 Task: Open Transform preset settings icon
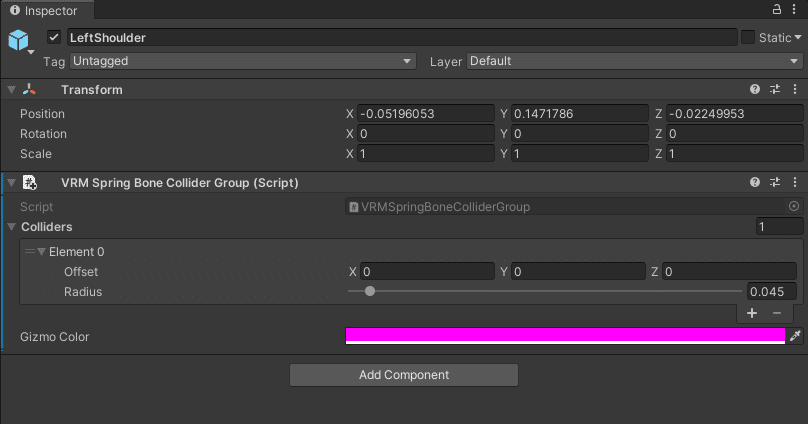(775, 89)
